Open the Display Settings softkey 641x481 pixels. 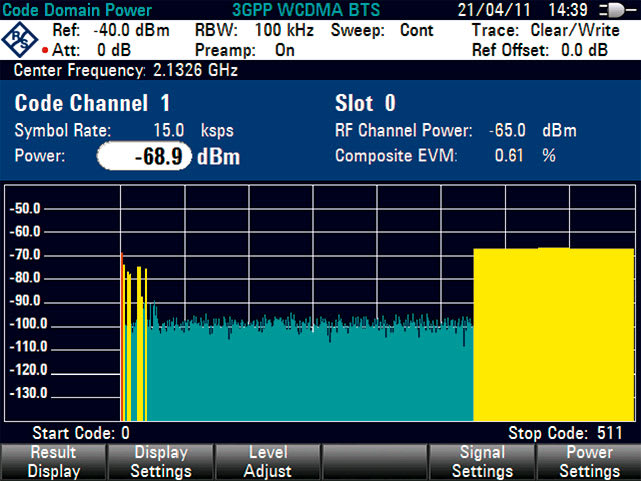pyautogui.click(x=161, y=462)
